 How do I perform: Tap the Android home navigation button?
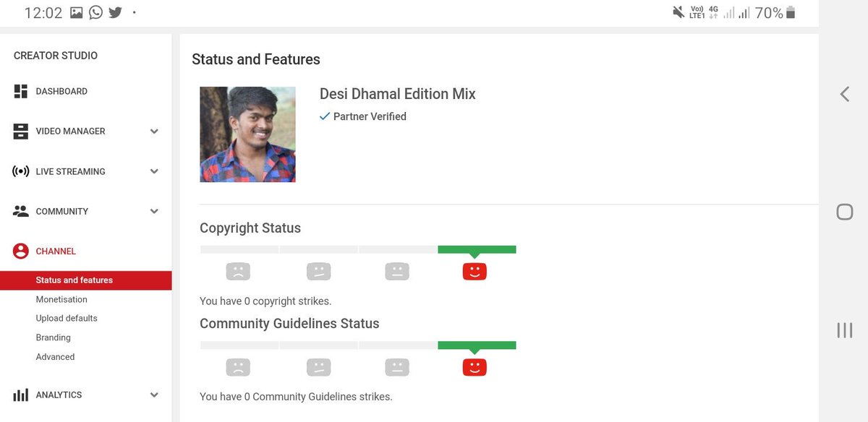coord(844,212)
